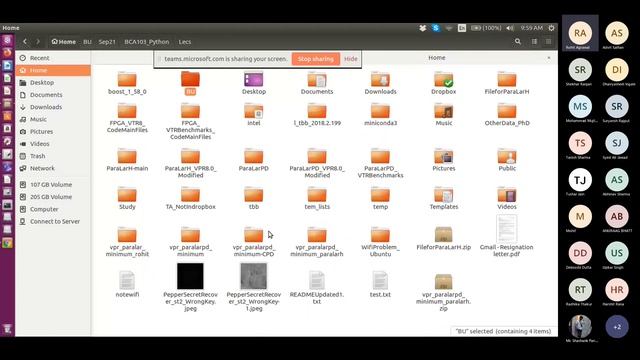
Task: Open the FileforParaLarH.zip archive
Action: point(444,235)
